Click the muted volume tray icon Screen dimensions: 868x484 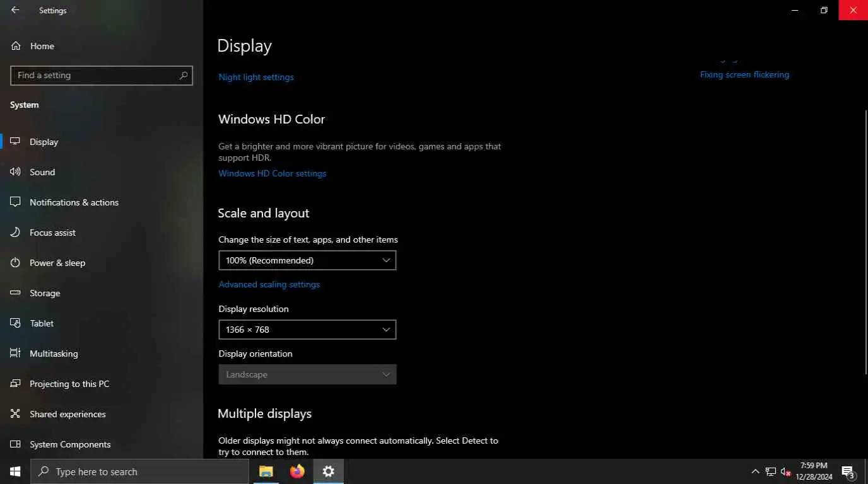pos(786,471)
